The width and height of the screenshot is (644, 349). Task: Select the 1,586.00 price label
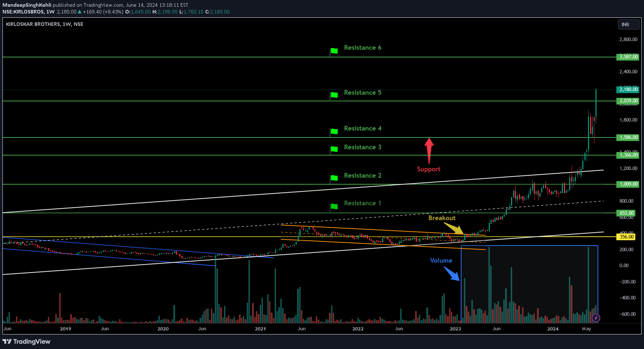coord(628,137)
